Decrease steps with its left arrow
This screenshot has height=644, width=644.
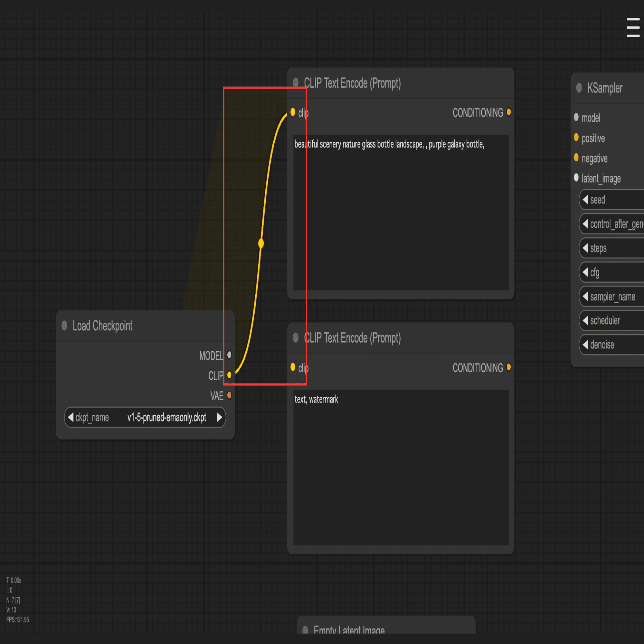click(x=585, y=248)
